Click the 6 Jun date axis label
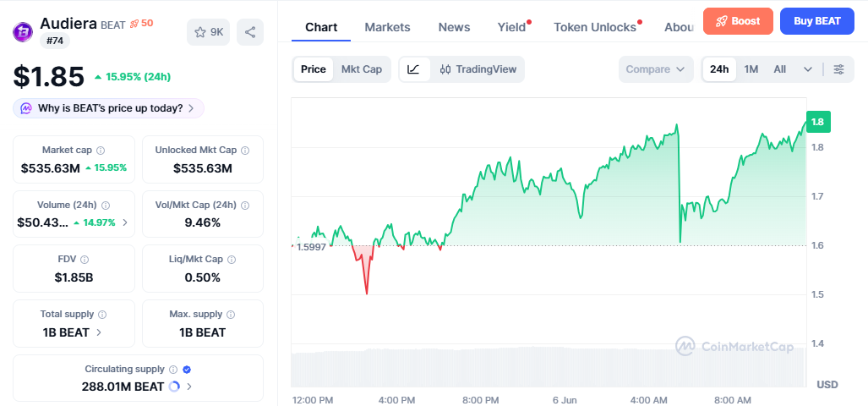The height and width of the screenshot is (406, 868). [565, 400]
